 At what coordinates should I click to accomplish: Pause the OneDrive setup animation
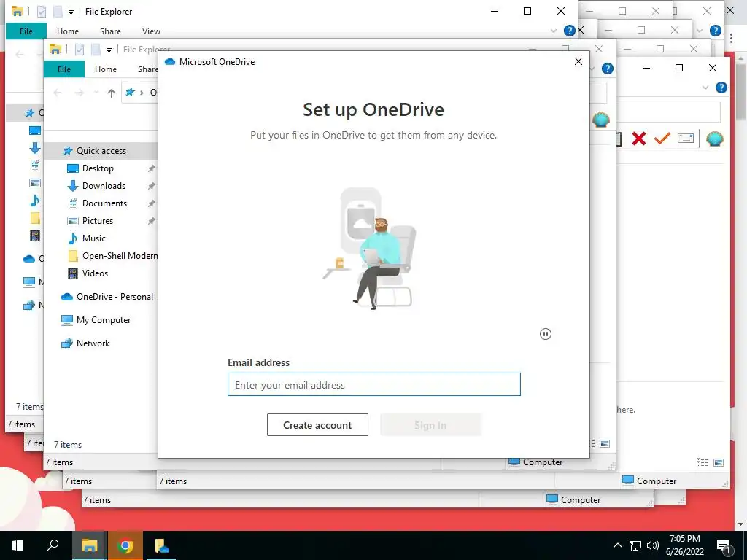546,334
